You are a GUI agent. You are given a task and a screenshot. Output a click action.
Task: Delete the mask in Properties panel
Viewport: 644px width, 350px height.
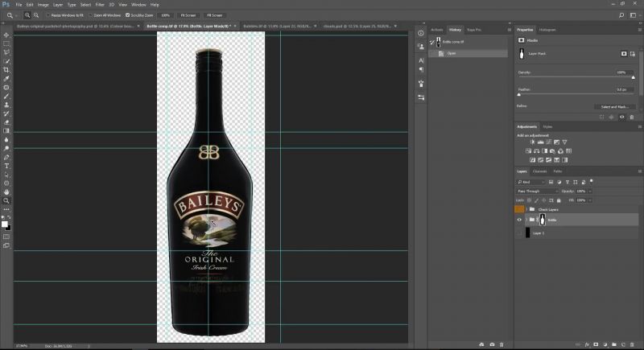[x=632, y=117]
